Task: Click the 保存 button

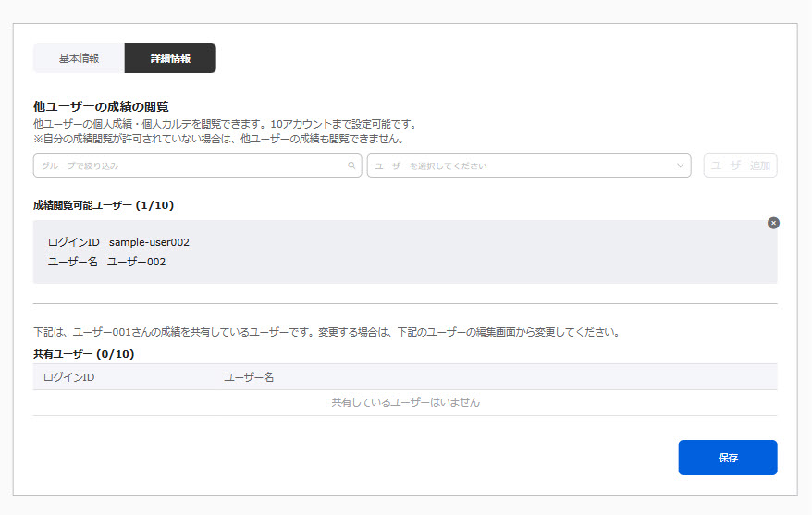Action: pos(728,458)
